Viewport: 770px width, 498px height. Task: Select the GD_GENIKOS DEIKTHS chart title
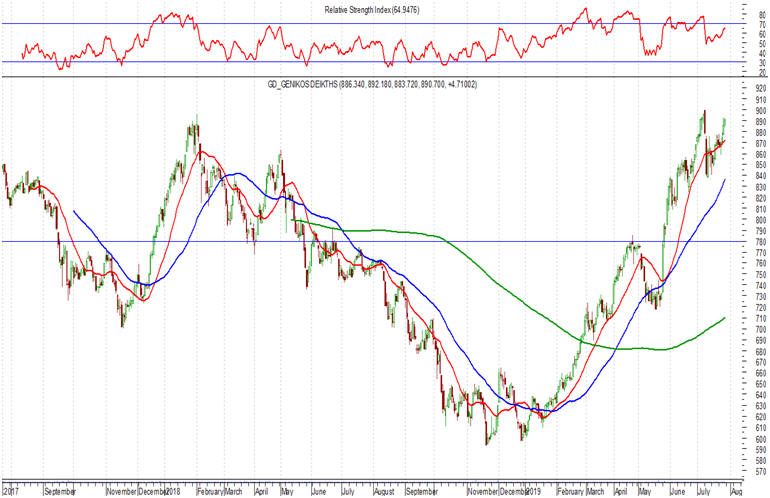click(372, 84)
